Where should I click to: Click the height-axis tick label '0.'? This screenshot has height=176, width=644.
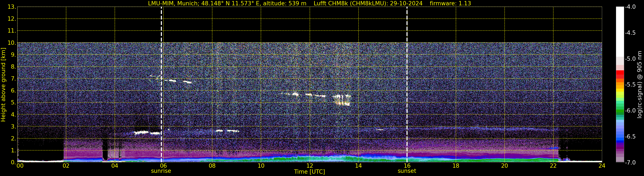(x=13, y=162)
